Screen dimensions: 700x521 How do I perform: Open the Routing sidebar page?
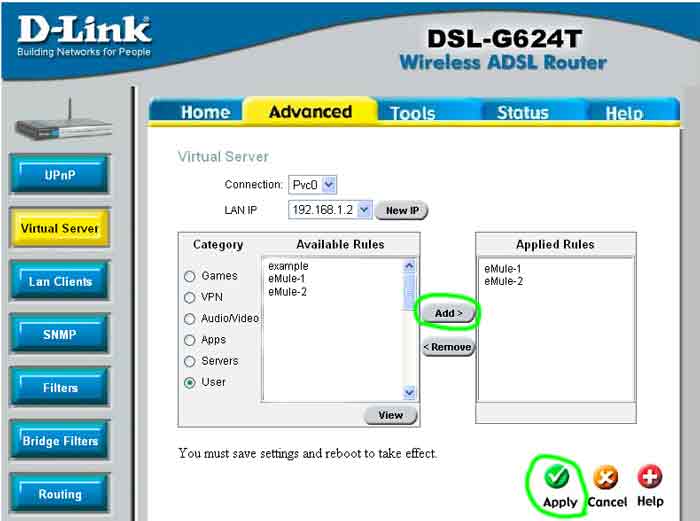coord(60,493)
